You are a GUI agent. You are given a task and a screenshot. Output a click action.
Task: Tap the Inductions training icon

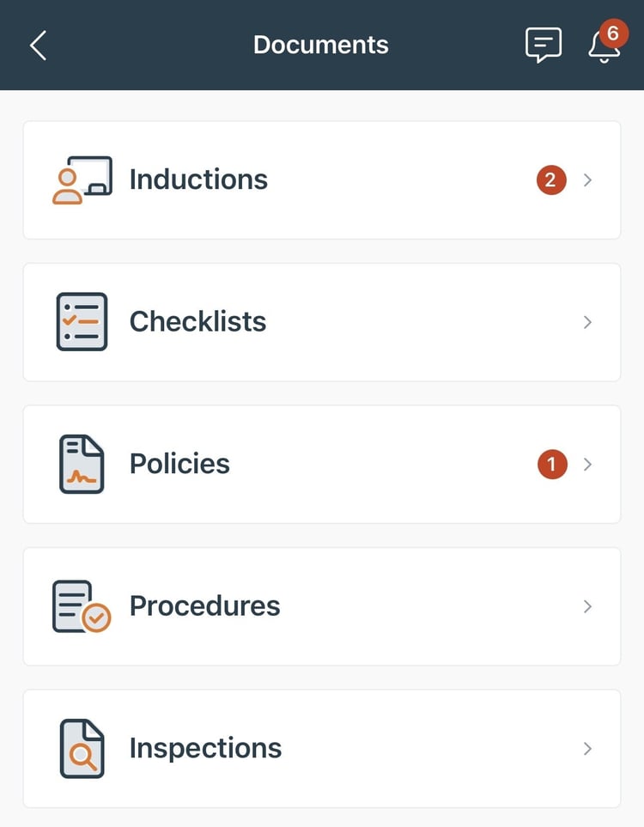point(82,179)
